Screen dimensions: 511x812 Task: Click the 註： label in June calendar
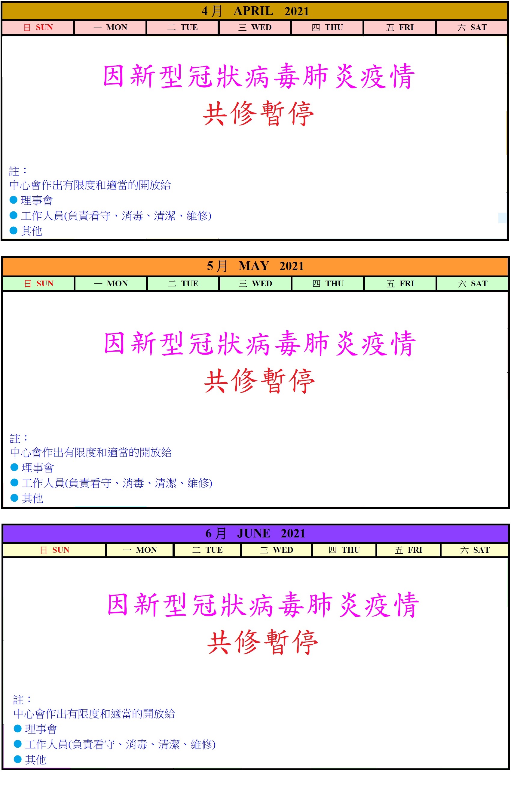tap(22, 700)
